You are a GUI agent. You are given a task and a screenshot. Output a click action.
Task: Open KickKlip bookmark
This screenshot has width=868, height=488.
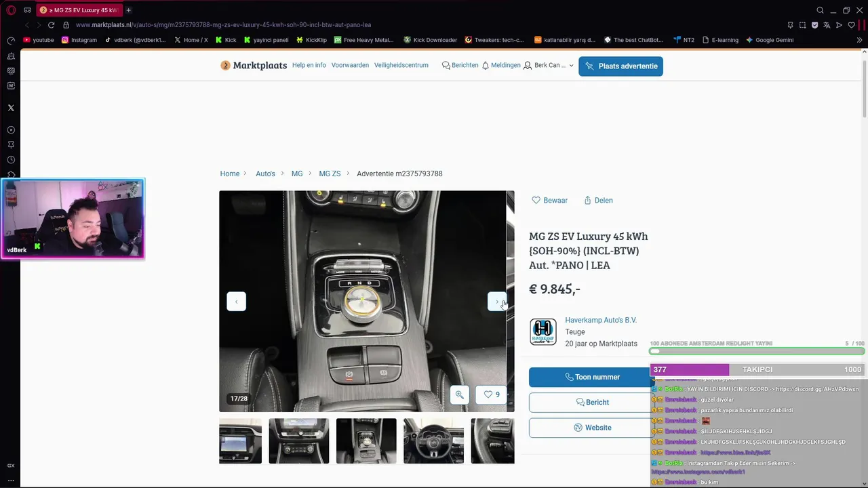coord(311,40)
